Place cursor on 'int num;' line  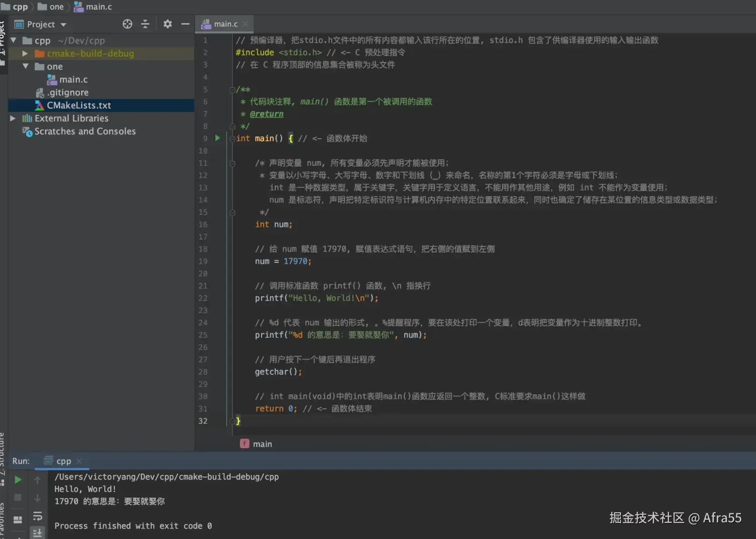pyautogui.click(x=274, y=224)
